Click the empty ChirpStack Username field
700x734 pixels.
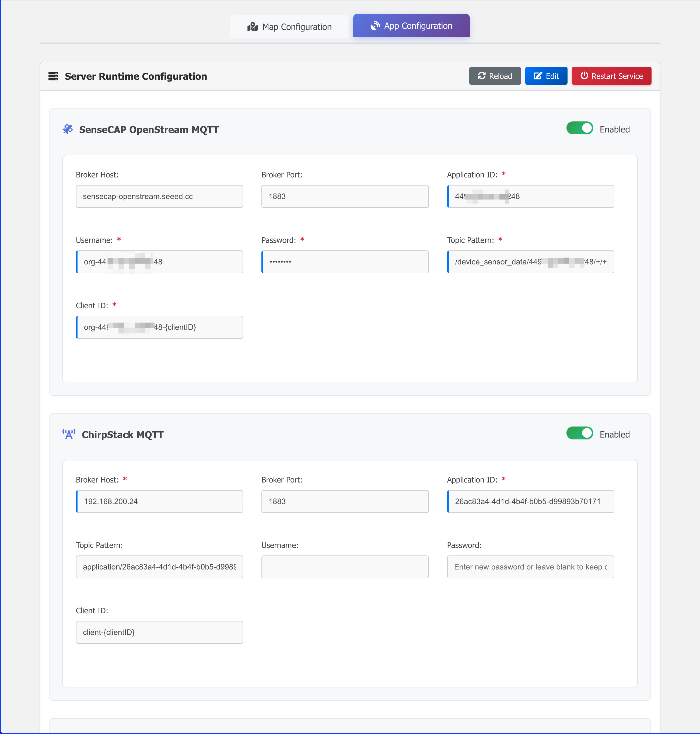(345, 567)
